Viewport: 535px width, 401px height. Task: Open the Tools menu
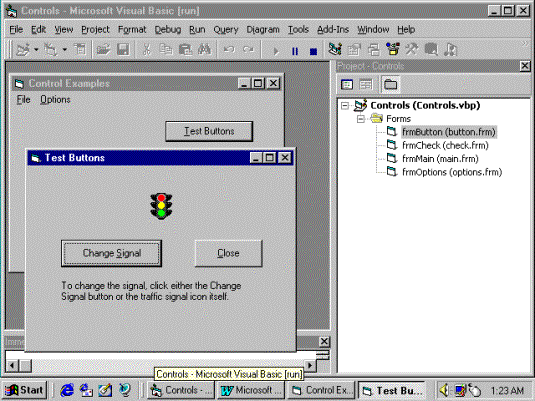tap(298, 30)
